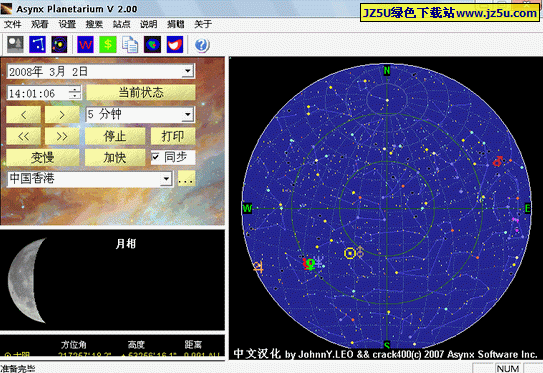Click the red W toolbar icon

[x=85, y=45]
